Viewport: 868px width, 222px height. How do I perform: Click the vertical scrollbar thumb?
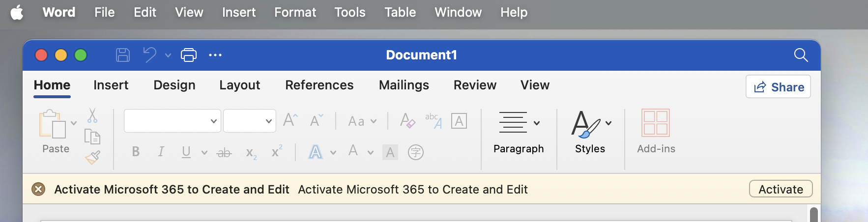813,215
